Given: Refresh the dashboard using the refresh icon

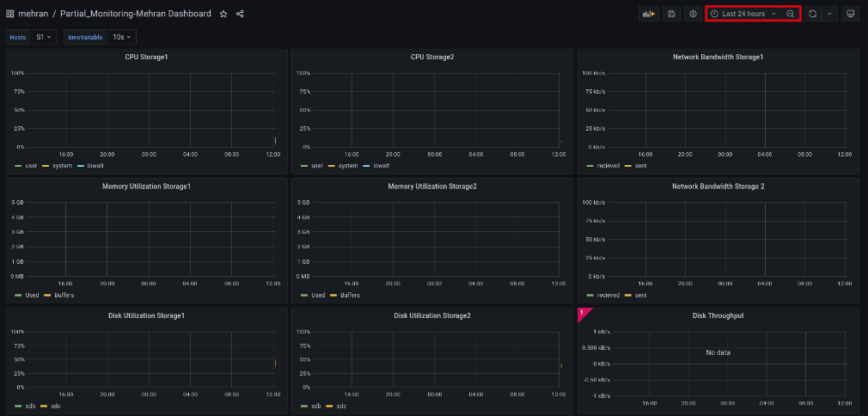Looking at the screenshot, I should (812, 14).
